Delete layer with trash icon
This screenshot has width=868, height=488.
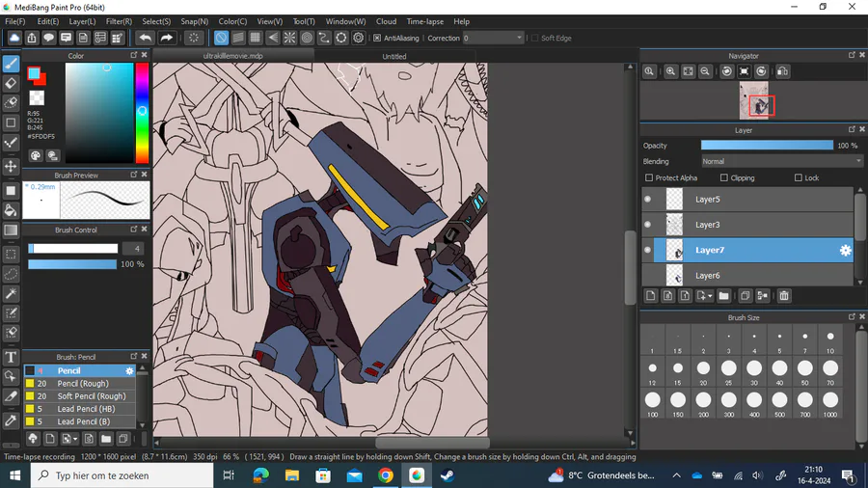coord(784,296)
